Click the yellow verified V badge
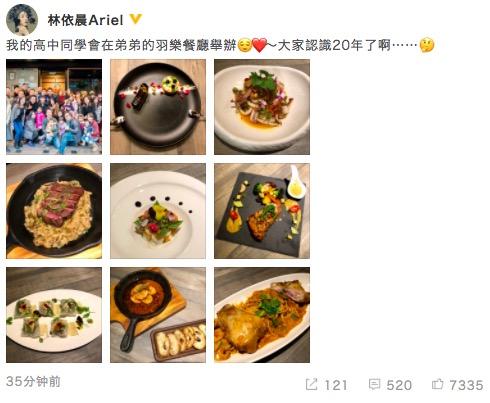The image size is (490, 403). click(136, 19)
